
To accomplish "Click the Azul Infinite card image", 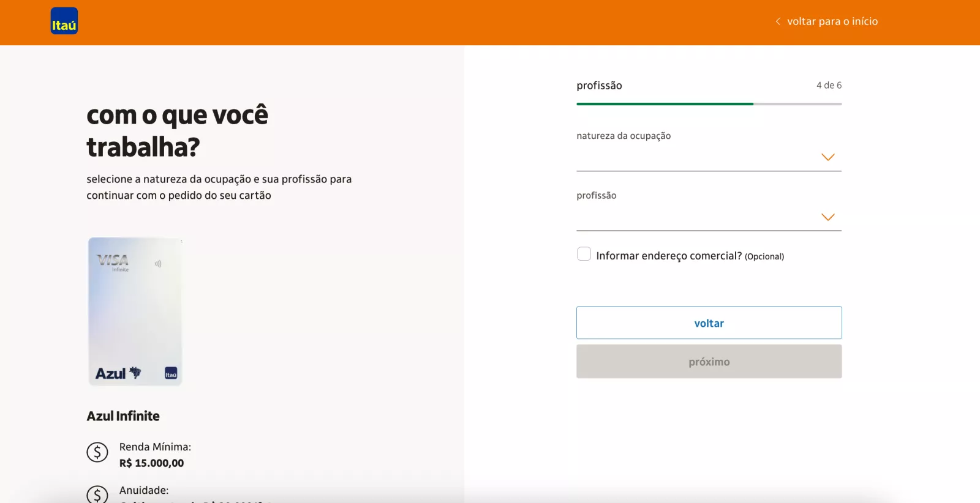I will 135,311.
